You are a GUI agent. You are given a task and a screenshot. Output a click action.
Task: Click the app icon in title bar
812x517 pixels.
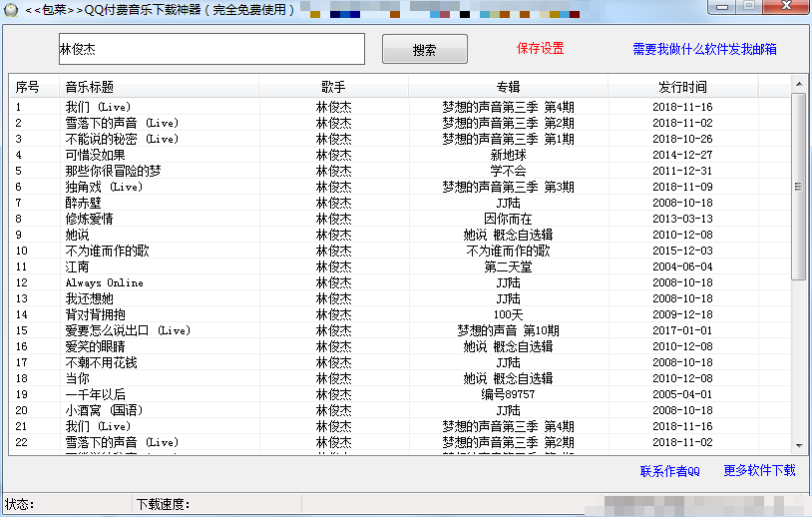click(11, 9)
